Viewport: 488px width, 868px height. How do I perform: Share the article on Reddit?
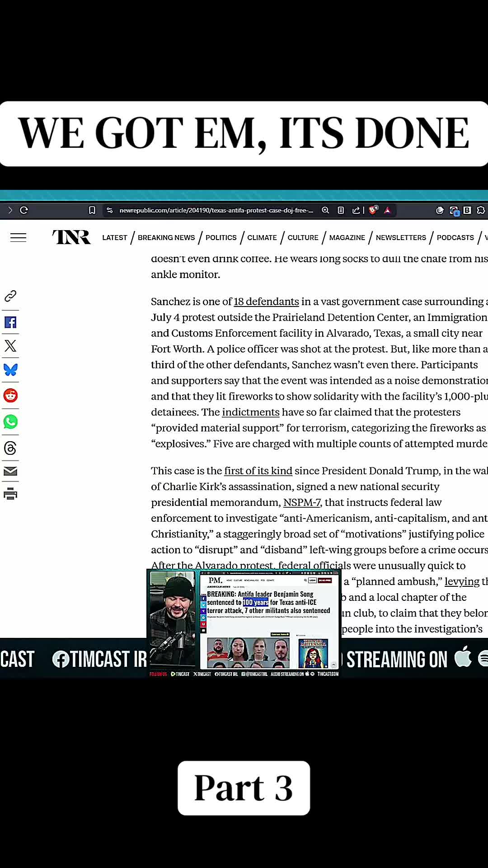pyautogui.click(x=10, y=396)
